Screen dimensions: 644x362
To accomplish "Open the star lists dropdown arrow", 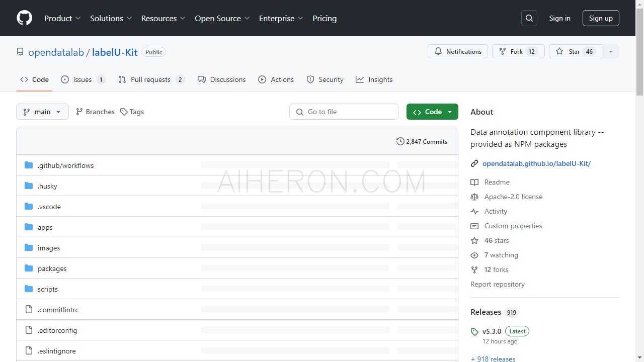I will click(x=610, y=52).
